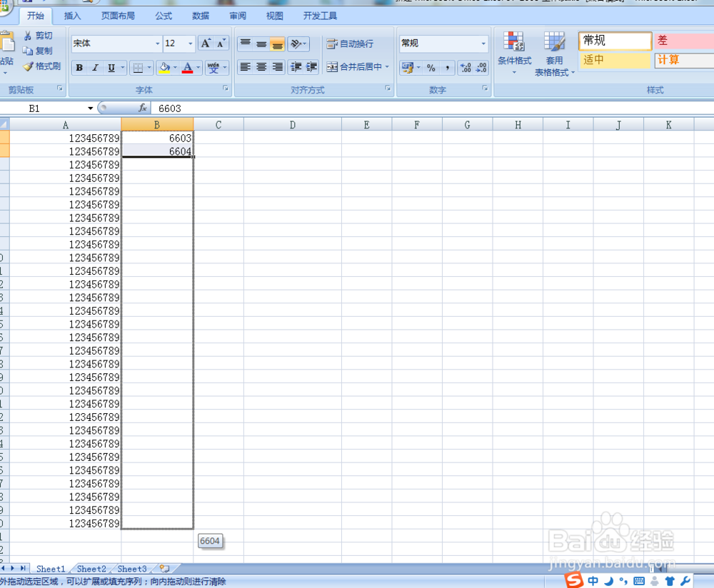Switch to the 页面布局 tab

118,16
